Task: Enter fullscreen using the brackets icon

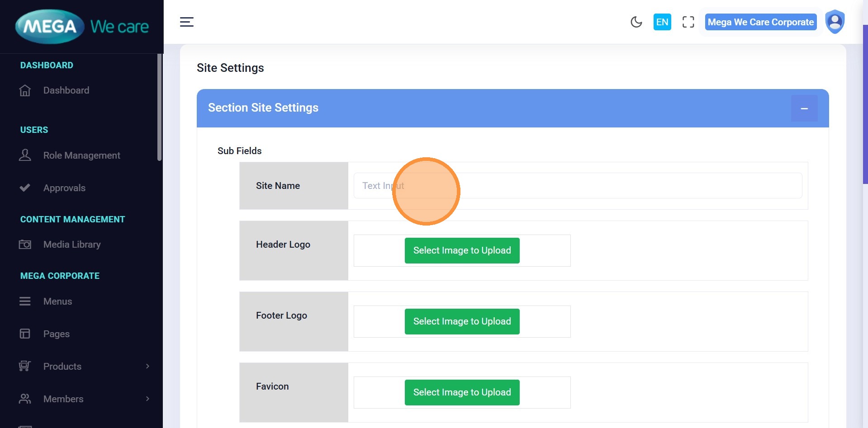Action: [x=688, y=22]
